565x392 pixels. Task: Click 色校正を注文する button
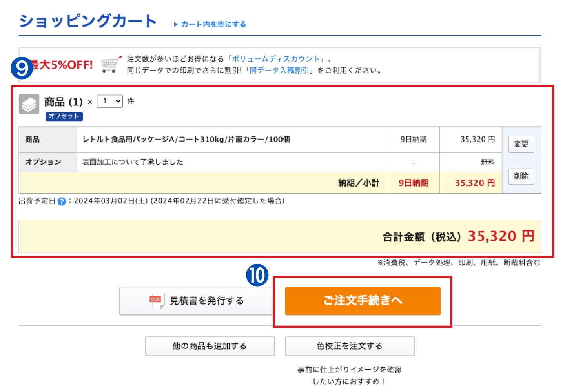click(x=349, y=346)
